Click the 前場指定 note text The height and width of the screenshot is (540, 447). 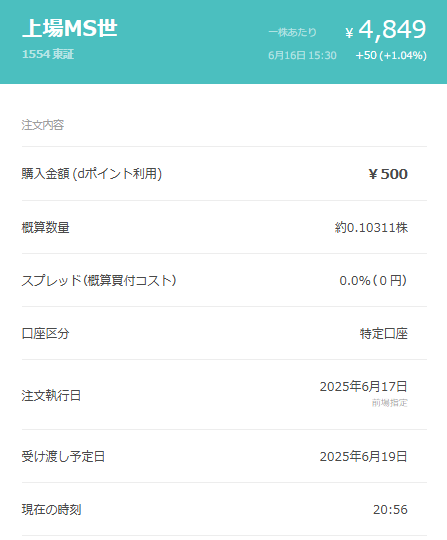pyautogui.click(x=389, y=403)
